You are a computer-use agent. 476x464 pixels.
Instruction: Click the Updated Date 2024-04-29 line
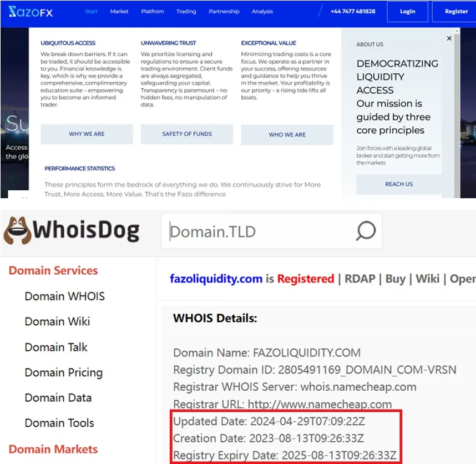coord(269,421)
